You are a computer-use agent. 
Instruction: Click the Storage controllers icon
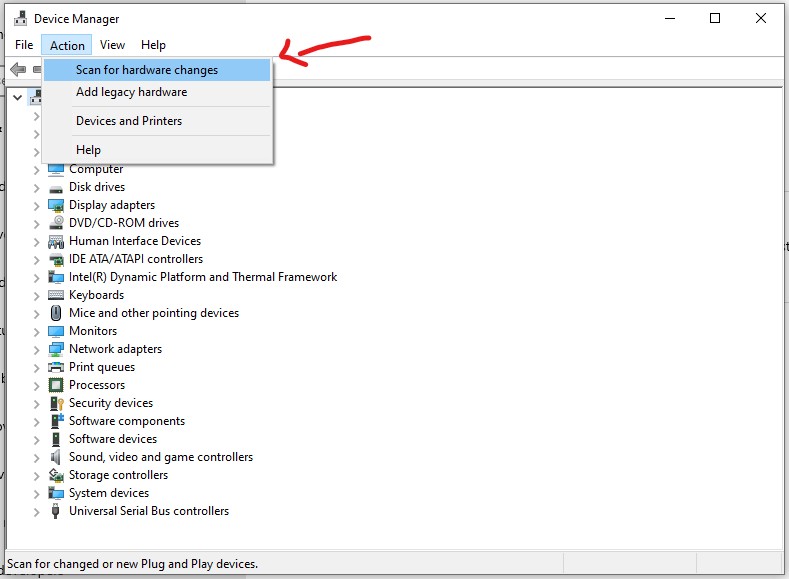(x=56, y=475)
